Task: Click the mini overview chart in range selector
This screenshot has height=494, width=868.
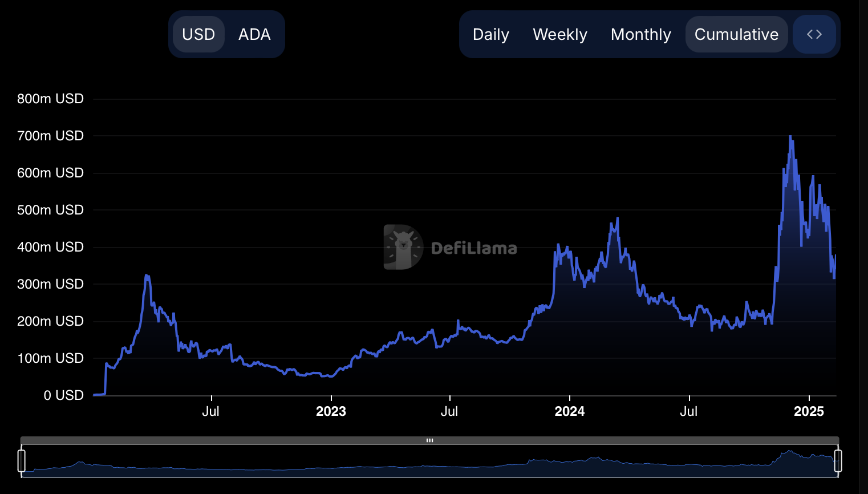Action: [x=430, y=461]
